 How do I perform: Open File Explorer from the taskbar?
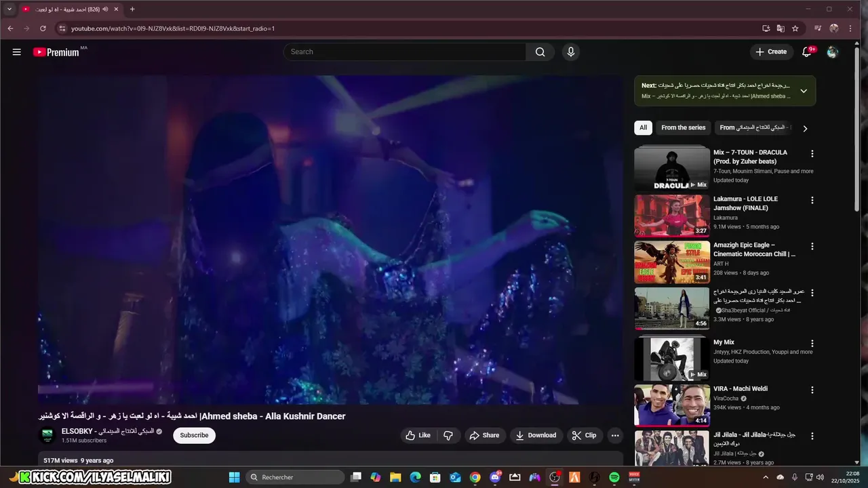tap(395, 477)
